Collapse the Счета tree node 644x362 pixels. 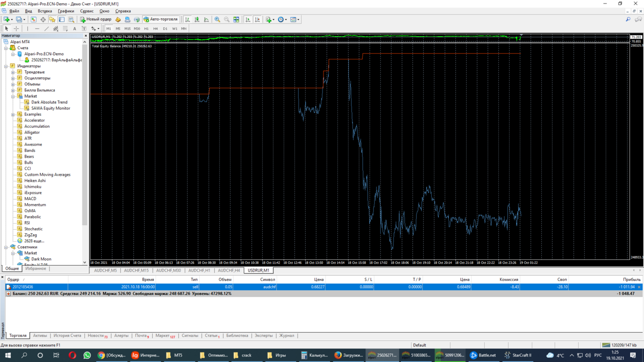pyautogui.click(x=6, y=48)
